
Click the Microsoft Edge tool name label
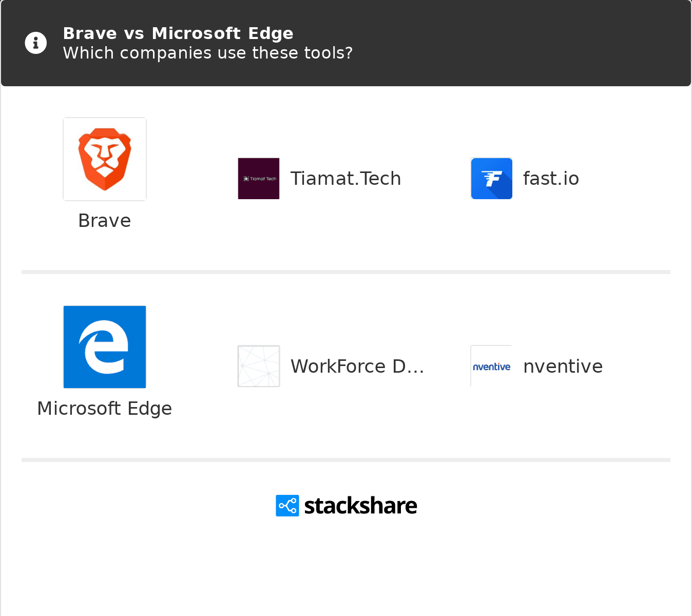click(x=105, y=409)
